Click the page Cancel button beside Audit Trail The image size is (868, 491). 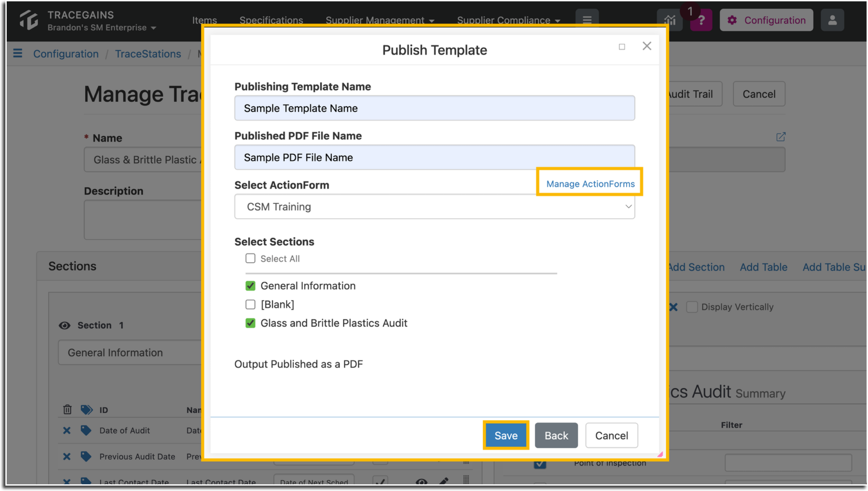pyautogui.click(x=759, y=94)
